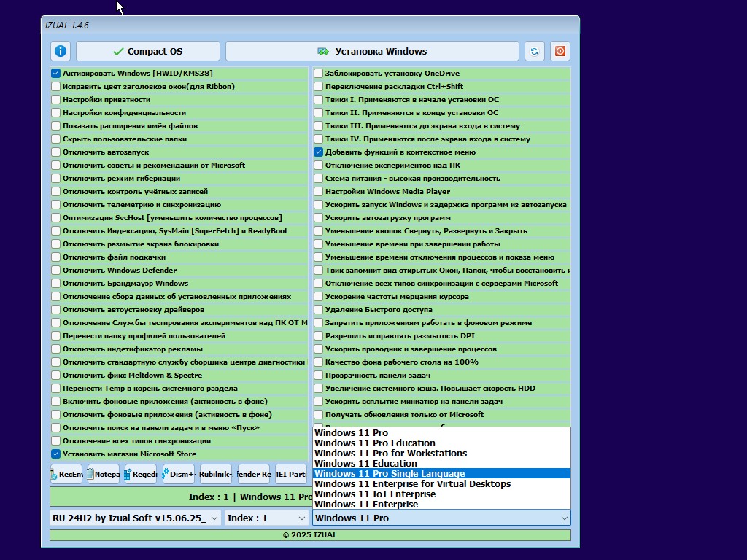Check Отключить файл подкачки
The image size is (747, 560).
(55, 257)
